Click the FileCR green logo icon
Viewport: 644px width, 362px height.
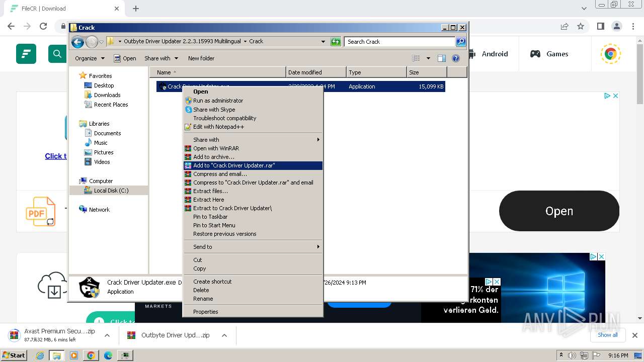[26, 54]
